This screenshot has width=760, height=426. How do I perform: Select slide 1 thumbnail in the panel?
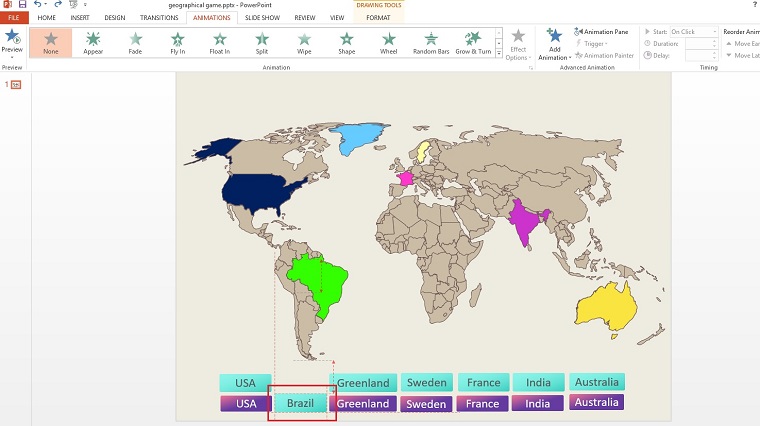(15, 85)
